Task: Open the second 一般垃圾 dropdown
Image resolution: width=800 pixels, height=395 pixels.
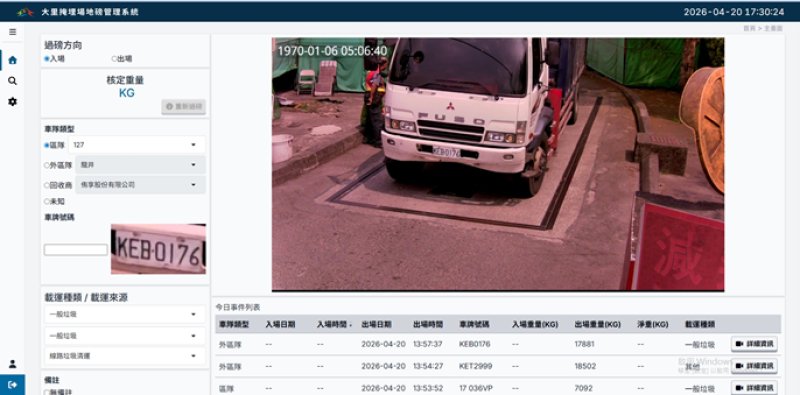Action: click(x=125, y=336)
